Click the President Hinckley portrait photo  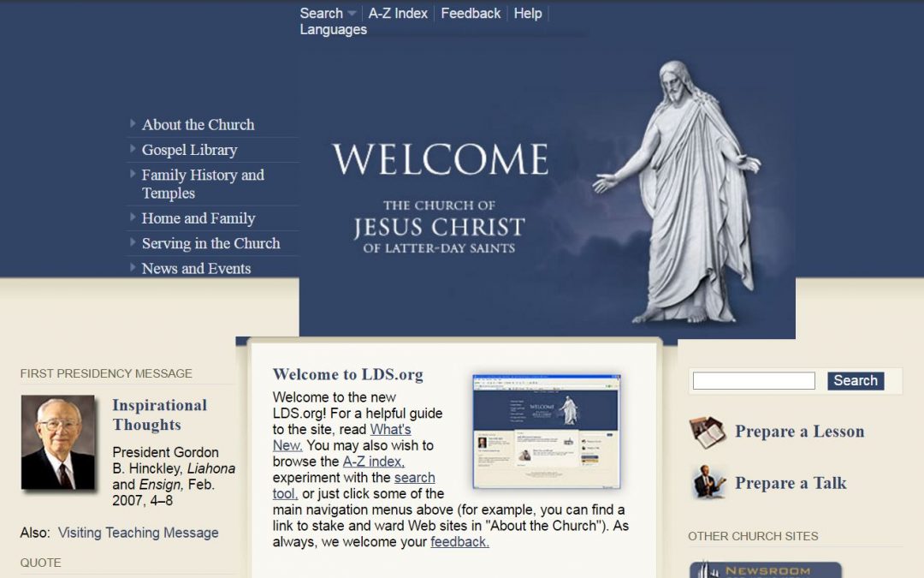[x=58, y=443]
